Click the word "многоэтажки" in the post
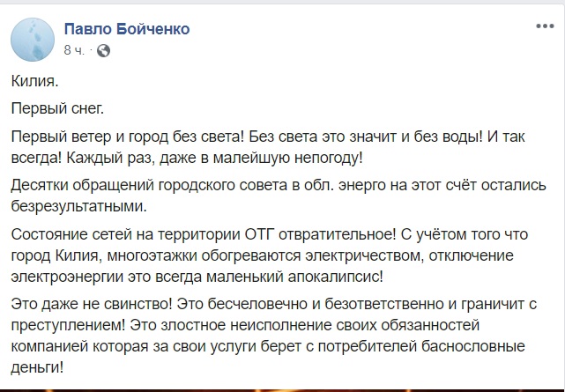This screenshot has height=392, width=565. click(x=152, y=256)
